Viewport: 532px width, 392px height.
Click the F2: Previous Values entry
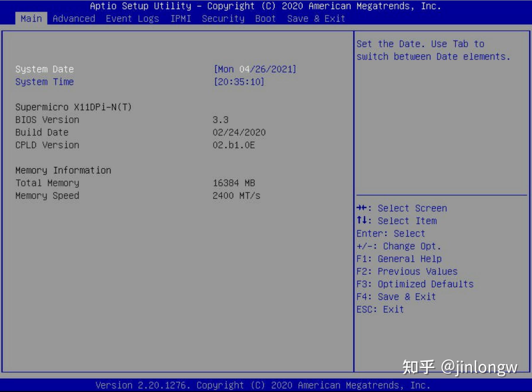tap(407, 272)
